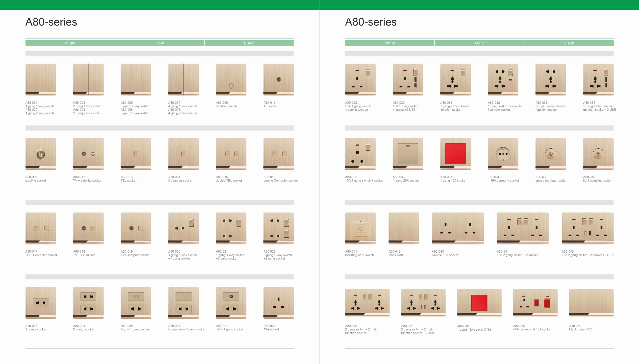The image size is (639, 364).
Task: Open the A80-016 double Computer socket image
Action: tap(278, 154)
